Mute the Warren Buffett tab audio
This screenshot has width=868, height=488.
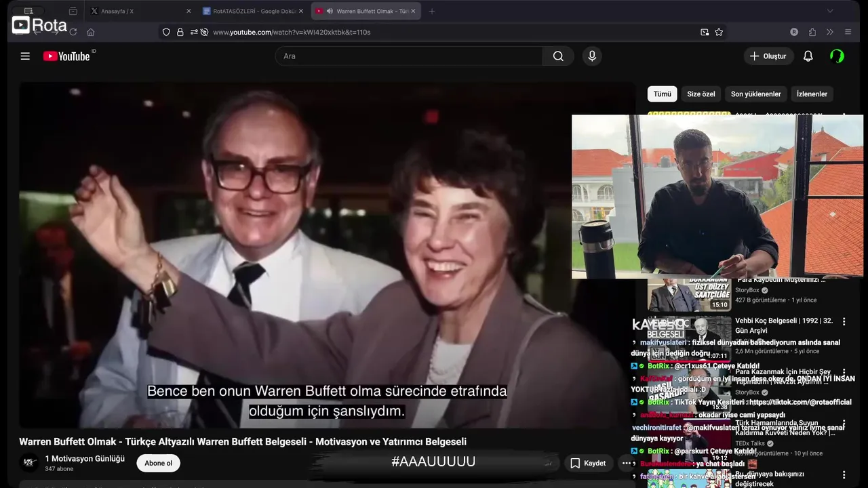(x=330, y=11)
